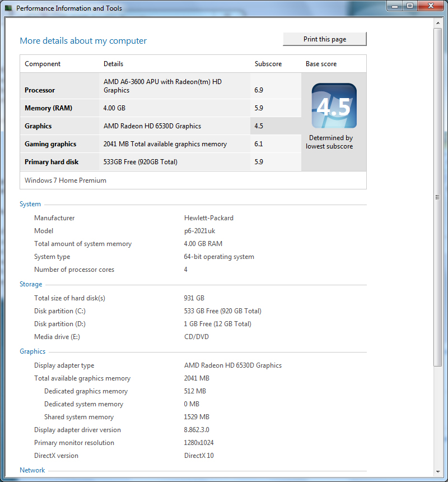Click the System section heading
This screenshot has height=482, width=448.
tap(30, 204)
